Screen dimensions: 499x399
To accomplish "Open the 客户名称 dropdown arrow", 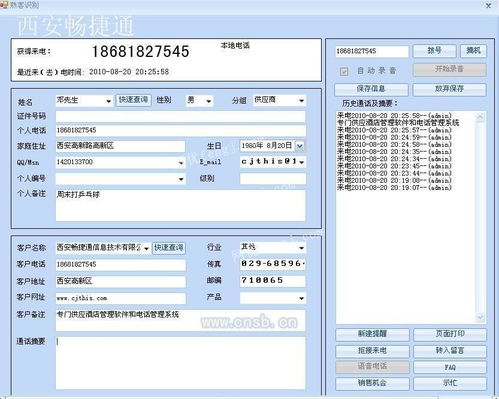I will point(146,249).
